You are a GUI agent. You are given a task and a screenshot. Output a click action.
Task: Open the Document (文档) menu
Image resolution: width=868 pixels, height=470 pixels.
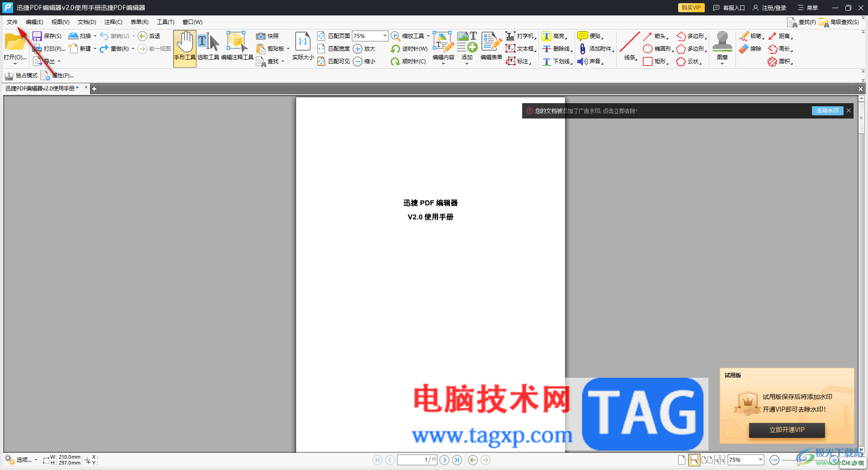click(87, 22)
